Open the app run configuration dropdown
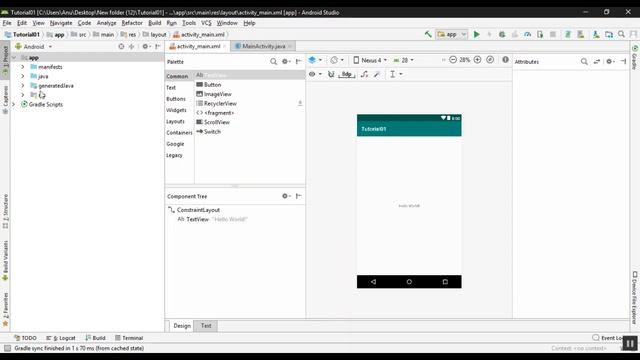The image size is (640, 360). tap(452, 35)
